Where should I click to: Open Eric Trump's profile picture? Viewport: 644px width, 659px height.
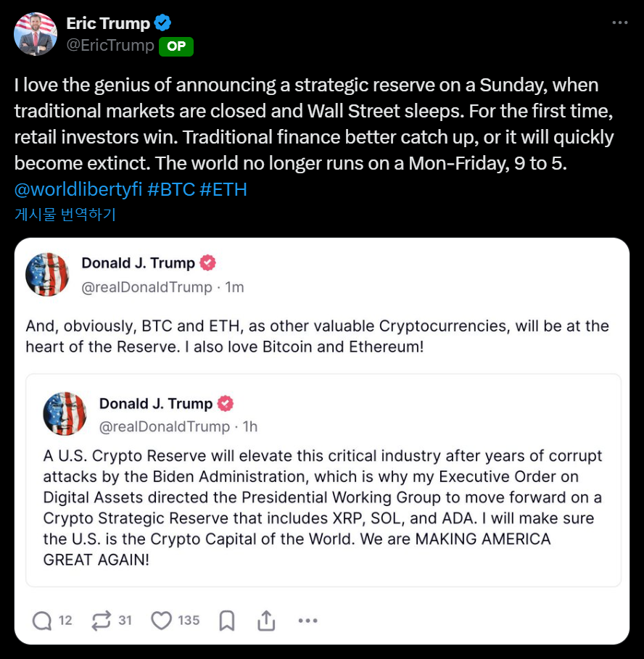coord(36,34)
